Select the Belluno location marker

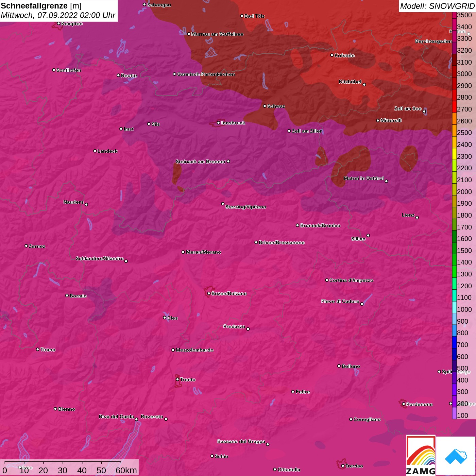click(x=339, y=366)
